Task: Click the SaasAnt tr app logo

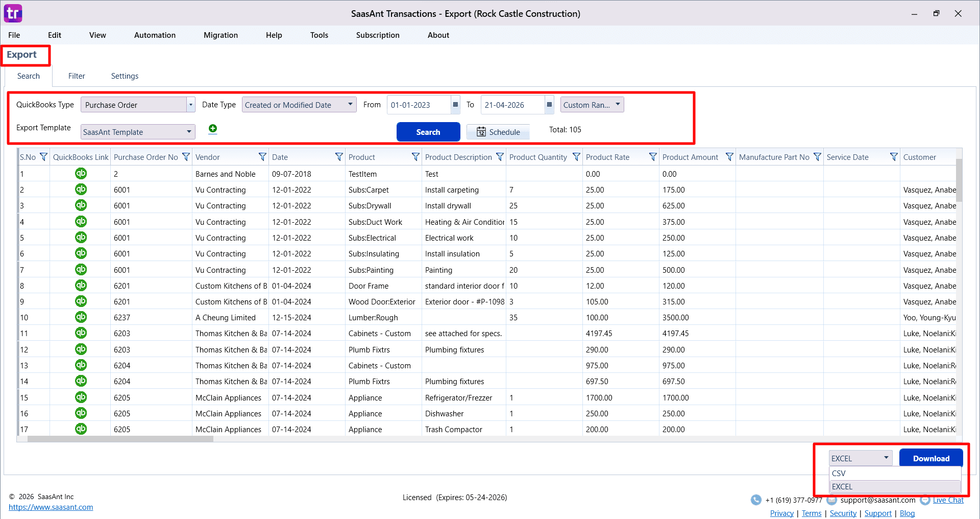Action: [x=13, y=13]
